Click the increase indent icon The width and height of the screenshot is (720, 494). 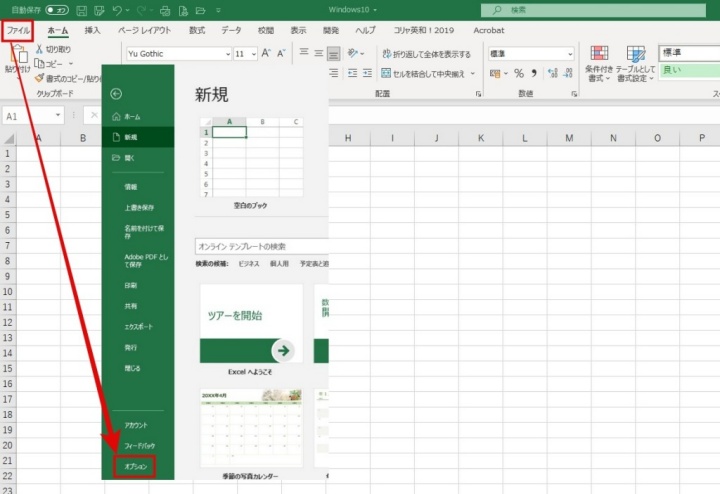pos(367,73)
